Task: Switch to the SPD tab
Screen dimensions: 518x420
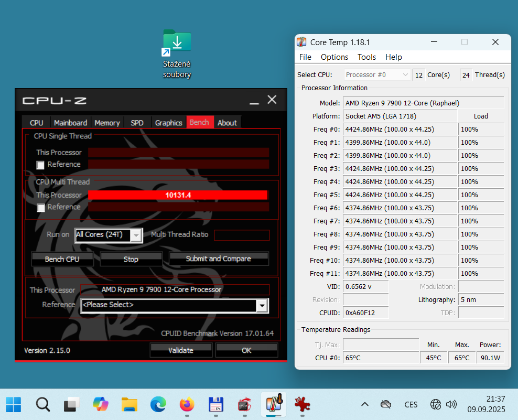Action: (x=137, y=123)
